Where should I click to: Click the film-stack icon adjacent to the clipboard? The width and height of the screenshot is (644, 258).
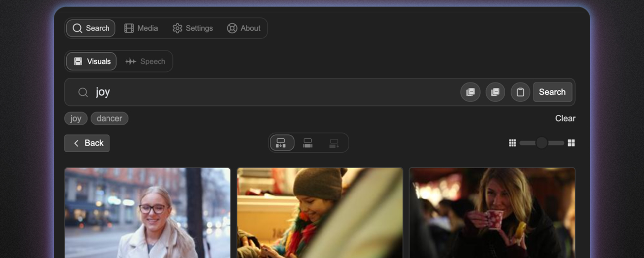click(x=495, y=92)
